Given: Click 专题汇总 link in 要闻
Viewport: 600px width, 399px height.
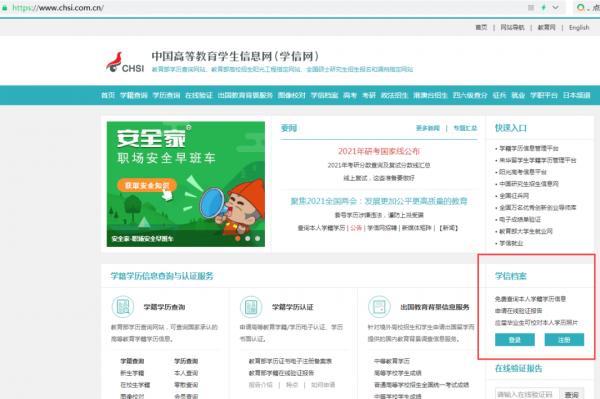Looking at the screenshot, I should point(465,128).
